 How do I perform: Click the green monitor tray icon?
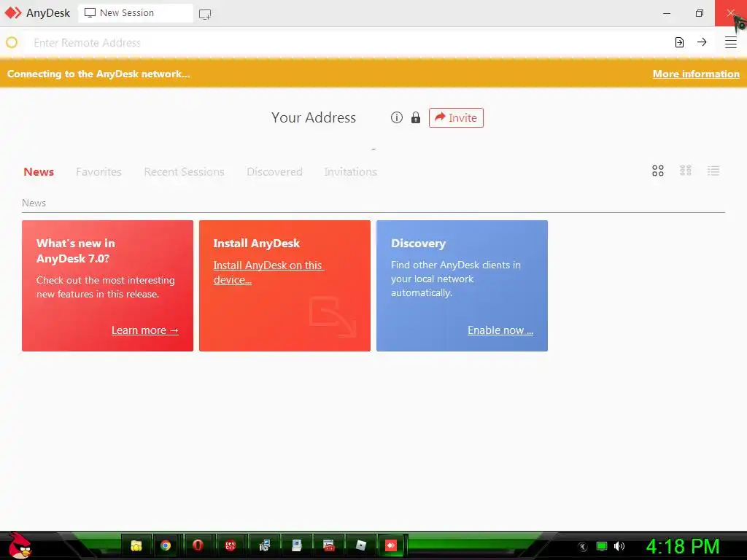602,546
